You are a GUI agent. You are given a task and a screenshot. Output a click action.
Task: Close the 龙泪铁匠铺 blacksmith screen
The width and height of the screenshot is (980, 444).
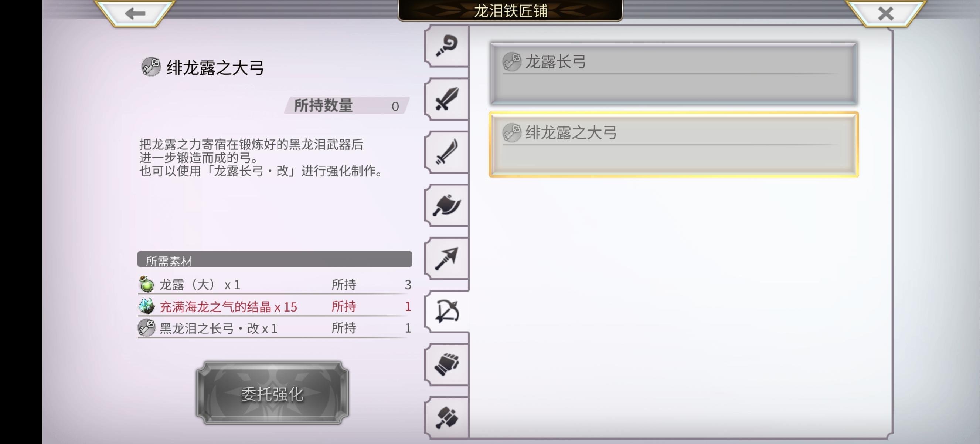tap(885, 13)
